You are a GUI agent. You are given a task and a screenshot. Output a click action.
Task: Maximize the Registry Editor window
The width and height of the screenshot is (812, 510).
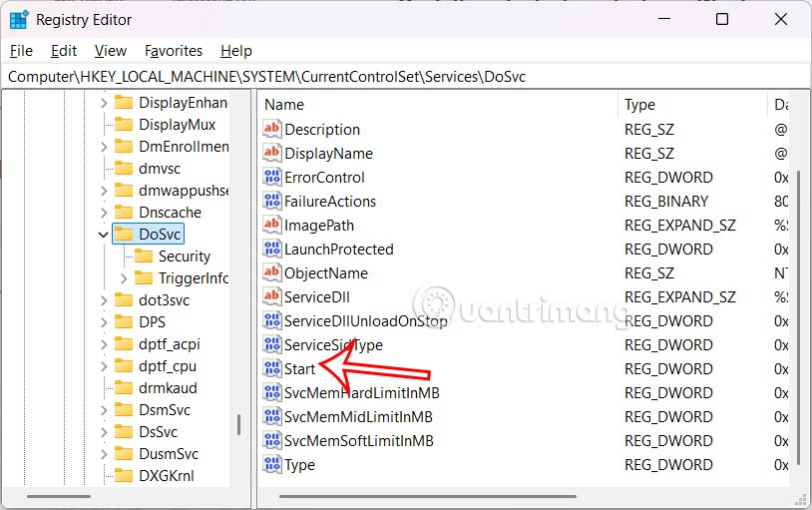(722, 19)
